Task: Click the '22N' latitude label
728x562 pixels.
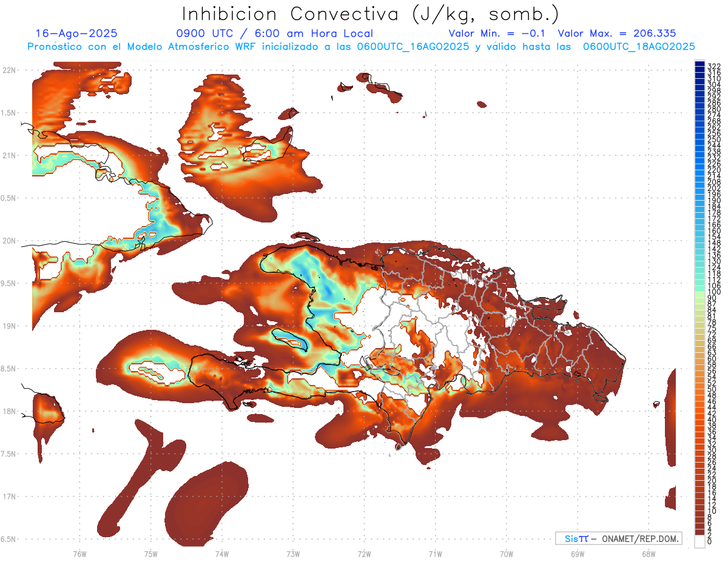Action: tap(9, 70)
